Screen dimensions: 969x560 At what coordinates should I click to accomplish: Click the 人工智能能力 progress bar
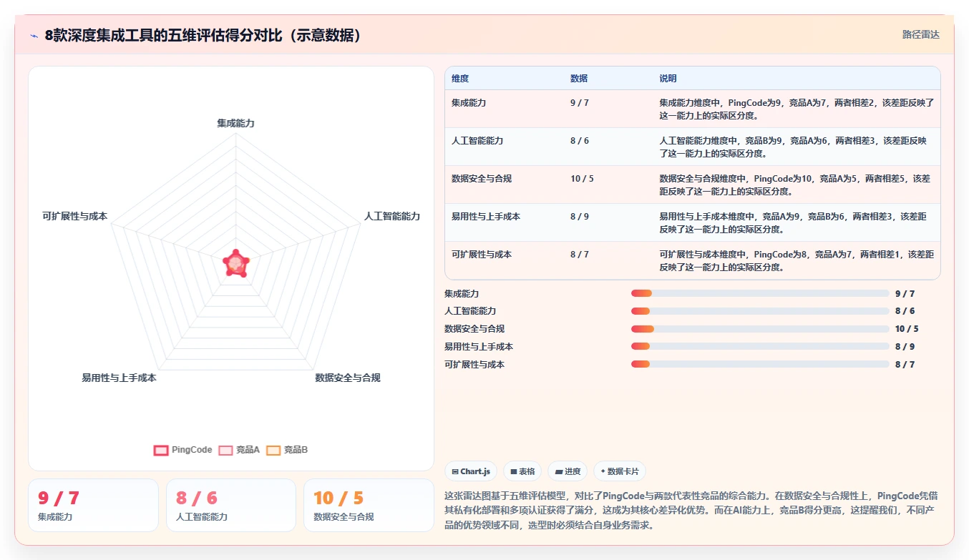point(760,311)
